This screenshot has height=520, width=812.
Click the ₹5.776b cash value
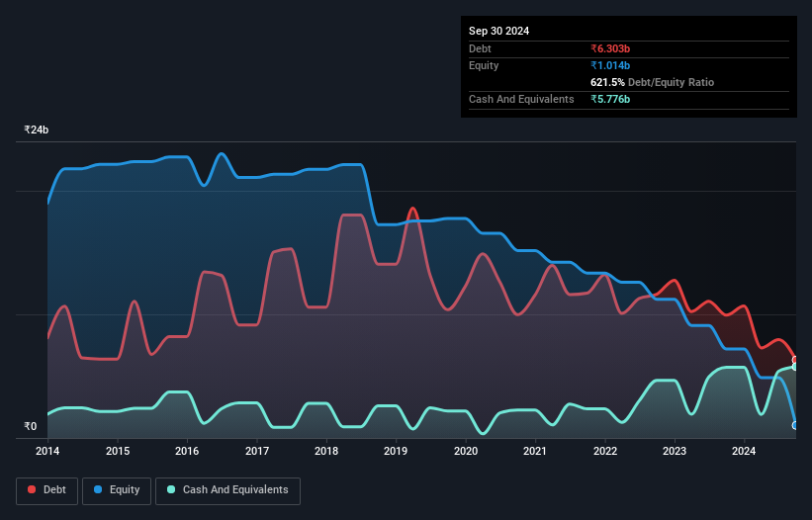[x=610, y=99]
